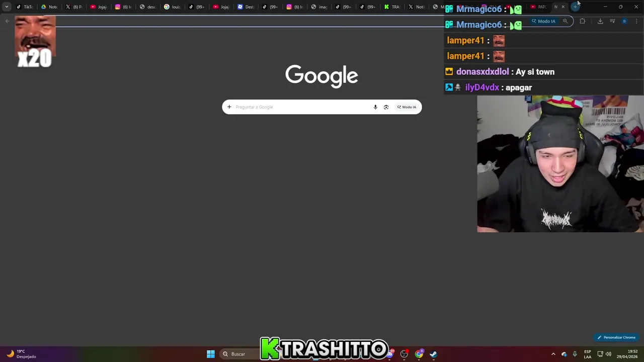Screen dimensions: 644x362
Task: Open a new tab with plus button
Action: coord(575,7)
